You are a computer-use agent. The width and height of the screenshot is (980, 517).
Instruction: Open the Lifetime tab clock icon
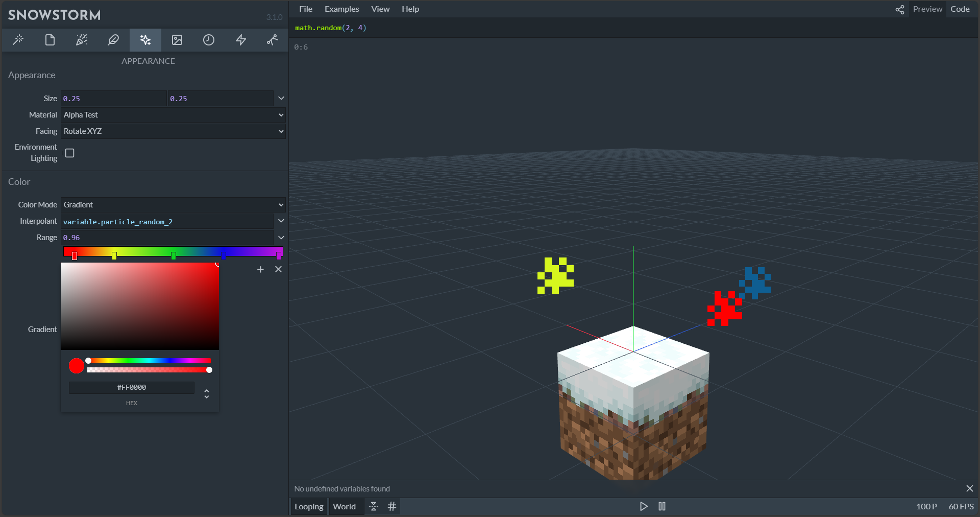point(209,40)
